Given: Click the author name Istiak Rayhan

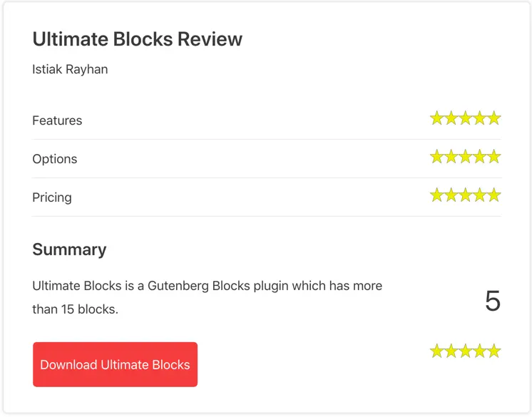Looking at the screenshot, I should coord(70,69).
